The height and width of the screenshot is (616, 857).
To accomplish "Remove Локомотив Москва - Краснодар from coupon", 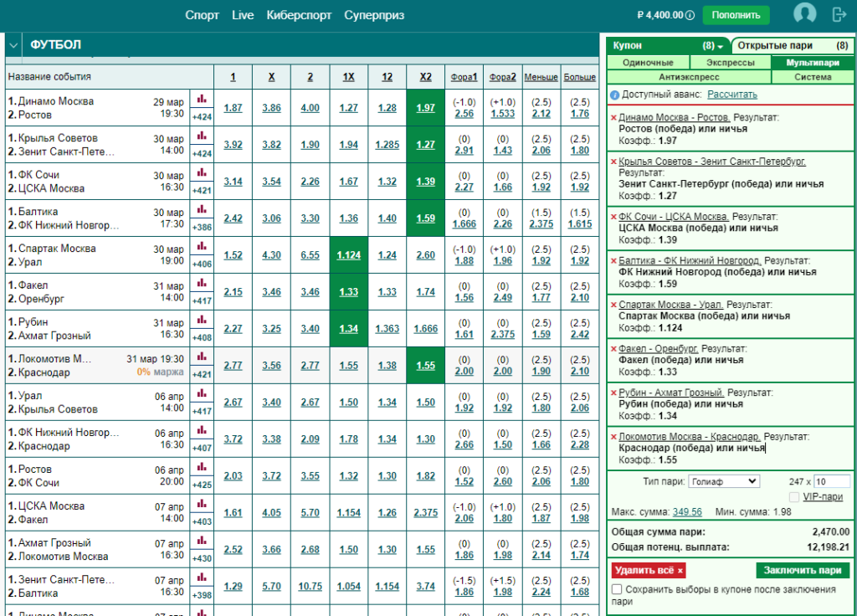I will tap(613, 437).
